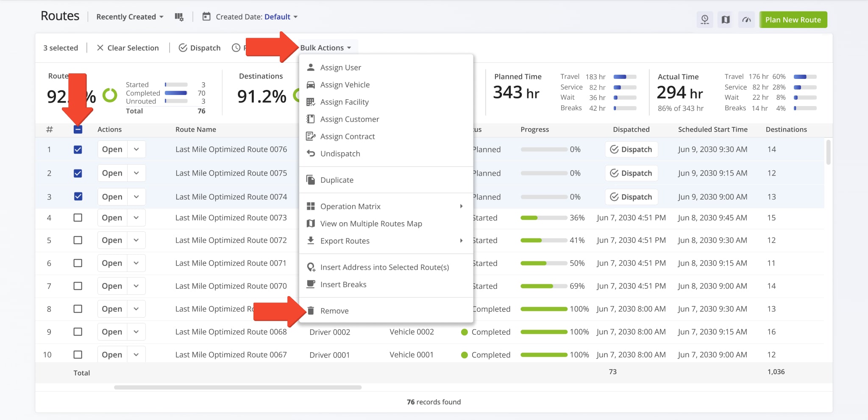Open the multiple routes map icon, top right

(x=726, y=20)
